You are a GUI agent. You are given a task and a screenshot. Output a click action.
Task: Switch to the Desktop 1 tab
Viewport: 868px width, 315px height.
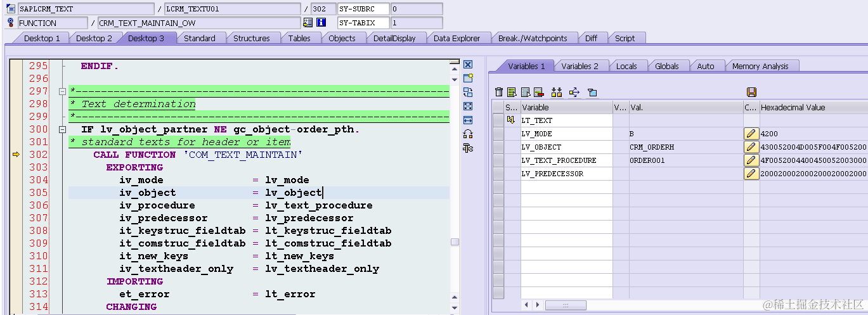tap(42, 39)
